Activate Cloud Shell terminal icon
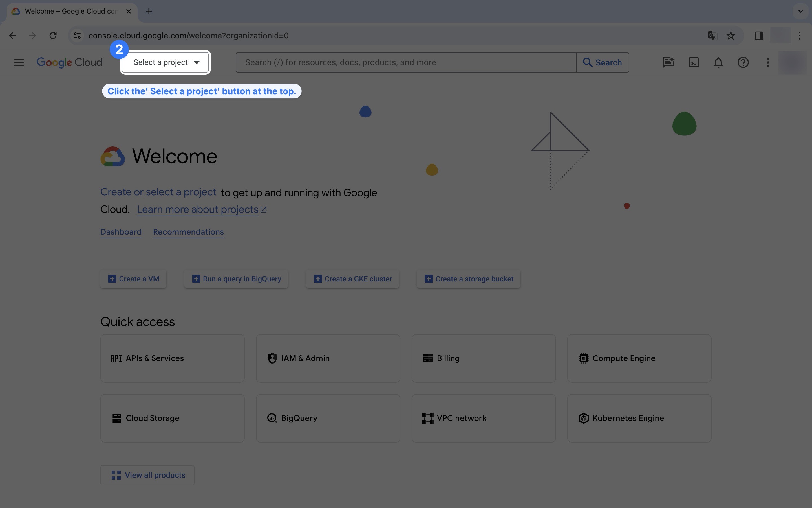The width and height of the screenshot is (812, 508). (x=693, y=62)
